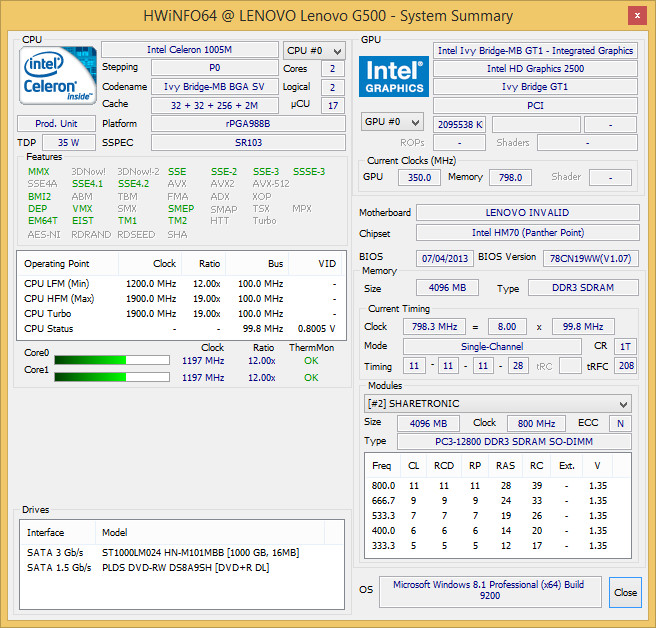656x628 pixels.
Task: Click the Intel Graphics logo
Action: [394, 77]
